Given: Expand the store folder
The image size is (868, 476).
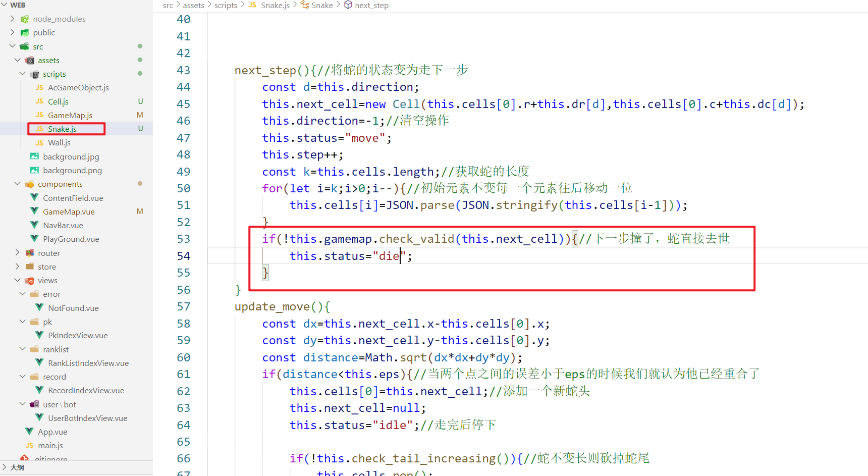Looking at the screenshot, I should [17, 267].
